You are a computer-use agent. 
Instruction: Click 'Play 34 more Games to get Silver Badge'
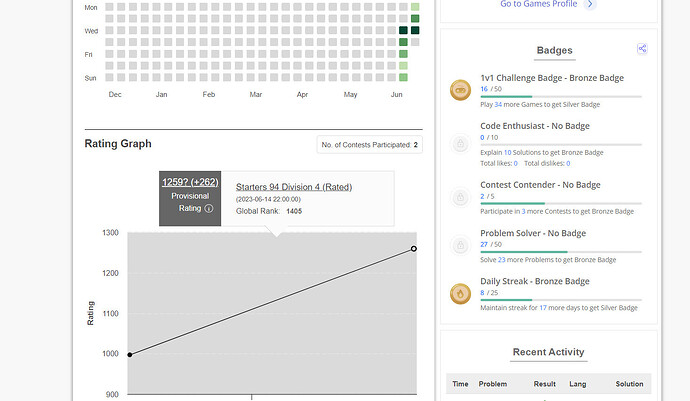(540, 105)
